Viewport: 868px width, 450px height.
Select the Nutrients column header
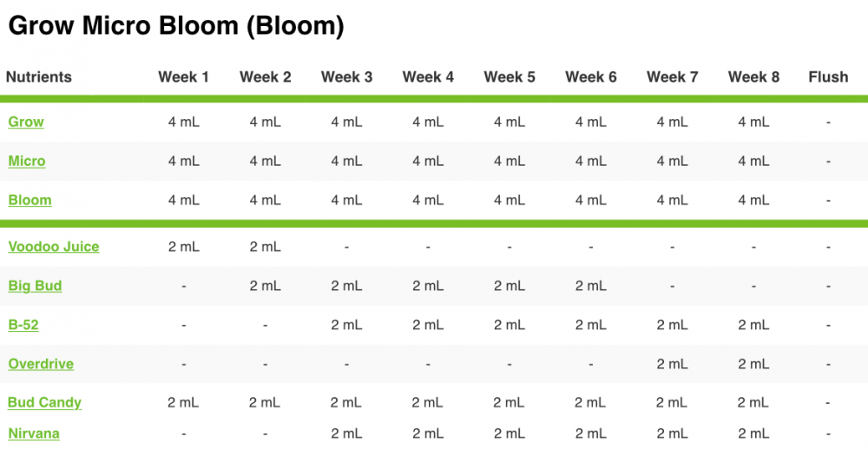(39, 76)
